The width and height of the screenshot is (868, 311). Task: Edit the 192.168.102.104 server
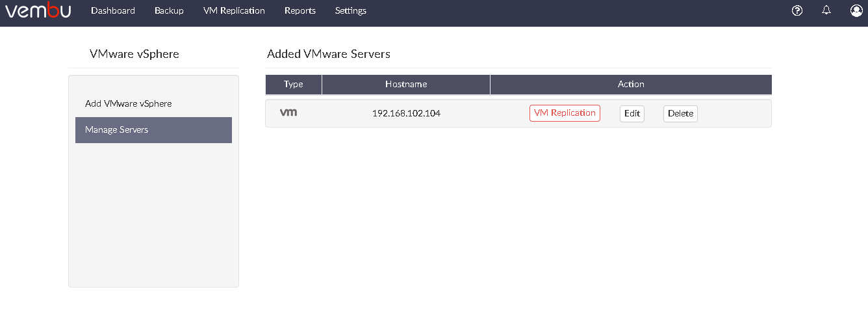point(632,113)
